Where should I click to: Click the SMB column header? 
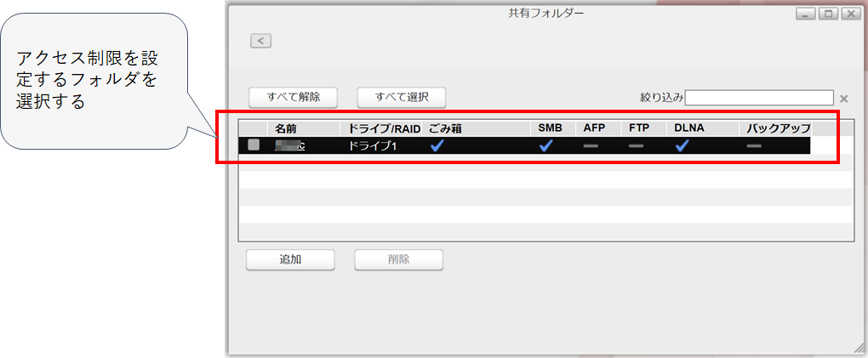[550, 128]
